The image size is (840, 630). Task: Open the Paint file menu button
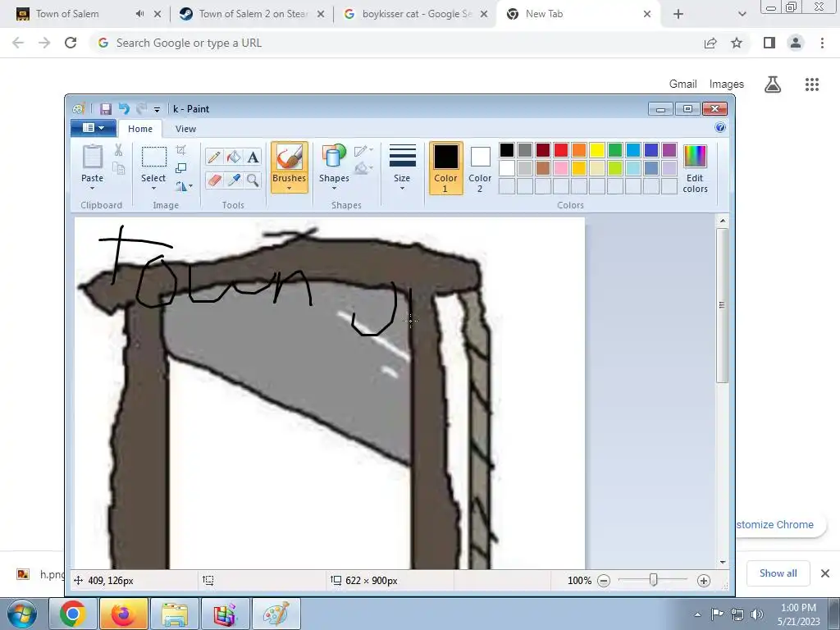click(x=94, y=128)
